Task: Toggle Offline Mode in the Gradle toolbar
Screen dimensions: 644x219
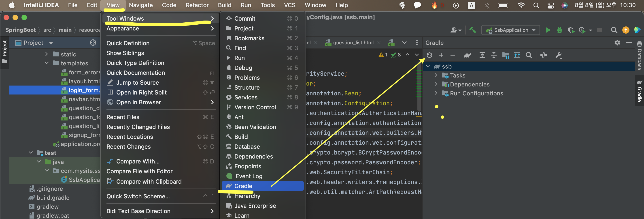Action: [x=544, y=55]
